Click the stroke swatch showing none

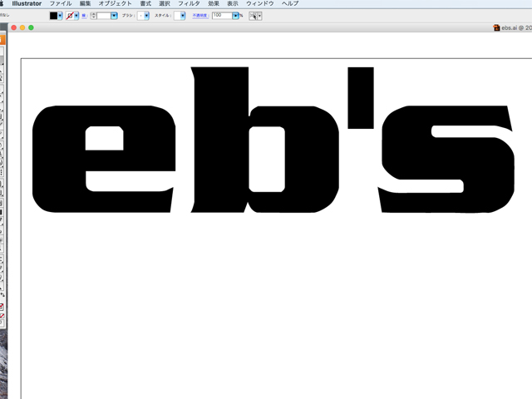click(70, 15)
